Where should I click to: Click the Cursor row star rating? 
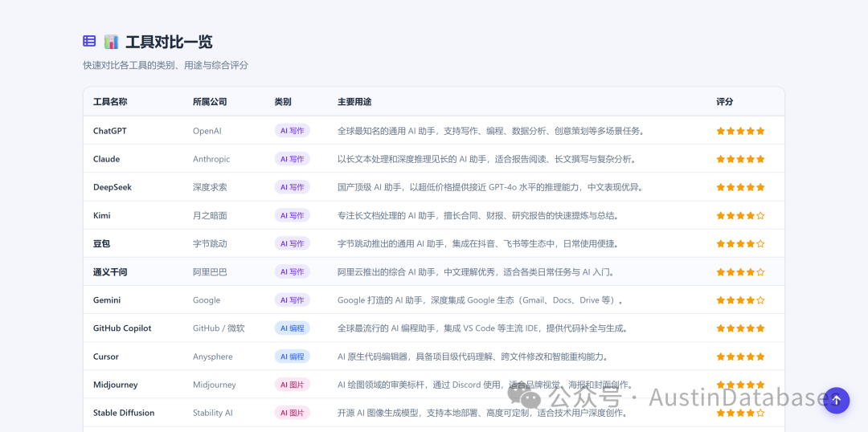tap(740, 357)
